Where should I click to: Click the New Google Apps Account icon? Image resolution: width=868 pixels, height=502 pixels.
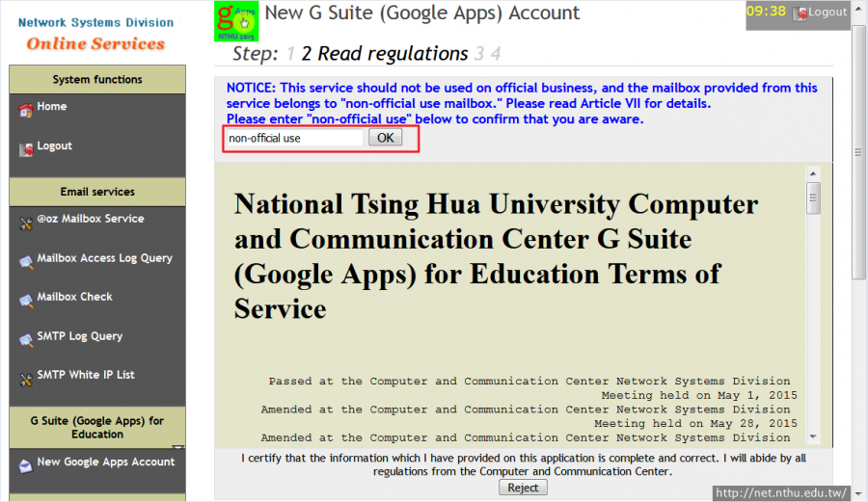[x=25, y=465]
